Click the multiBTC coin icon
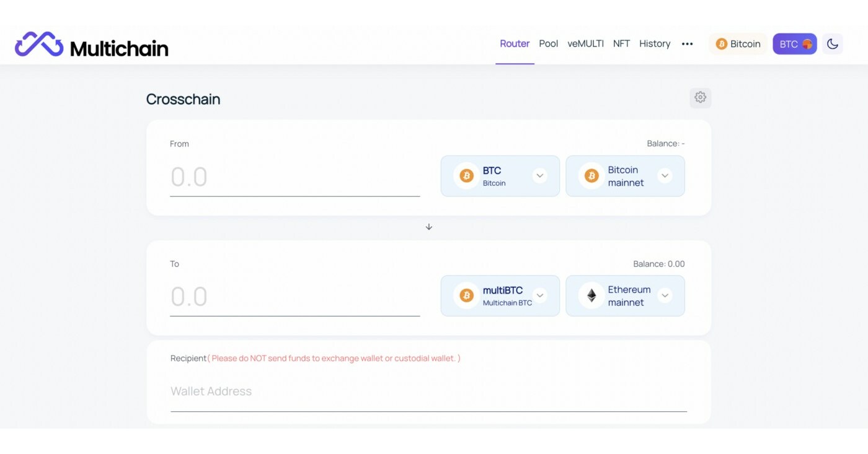The height and width of the screenshot is (454, 868). 466,296
